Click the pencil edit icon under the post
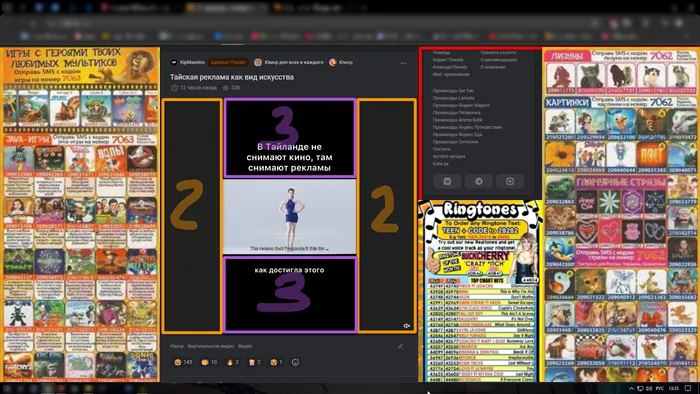Screen dimensions: 700x394 tap(400, 346)
